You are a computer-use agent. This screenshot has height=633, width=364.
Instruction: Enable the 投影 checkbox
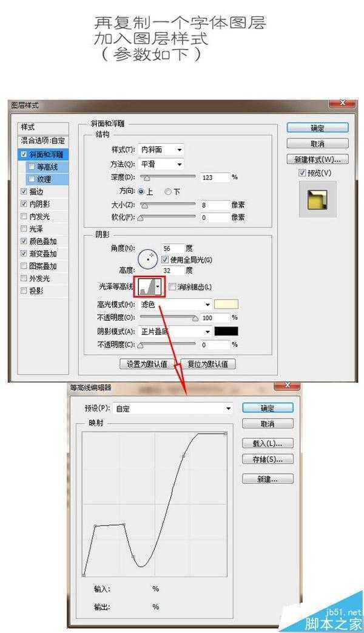point(24,290)
